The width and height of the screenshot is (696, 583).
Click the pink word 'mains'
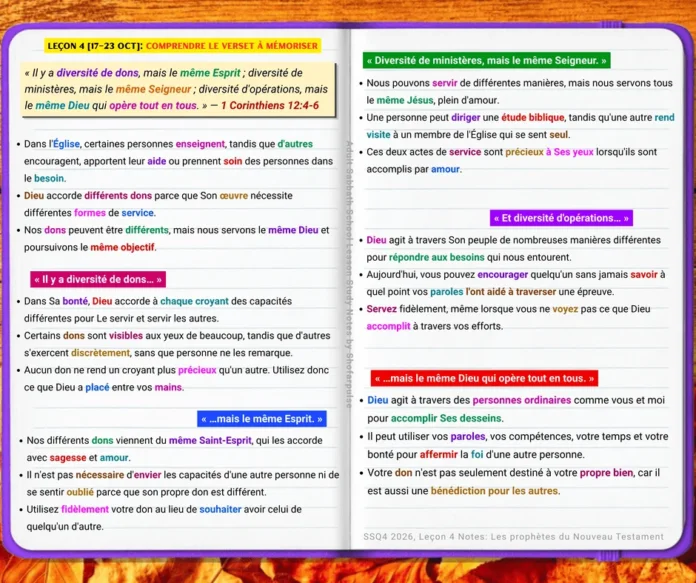coord(168,387)
